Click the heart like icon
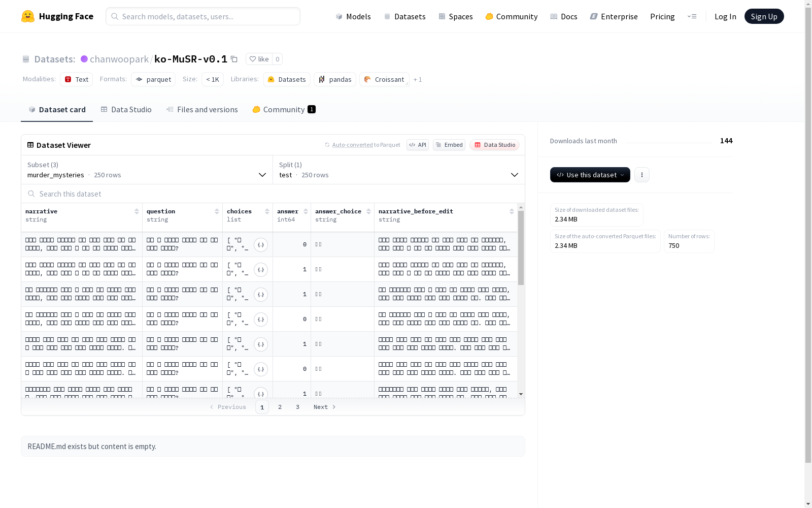This screenshot has width=812, height=508. pos(253,59)
